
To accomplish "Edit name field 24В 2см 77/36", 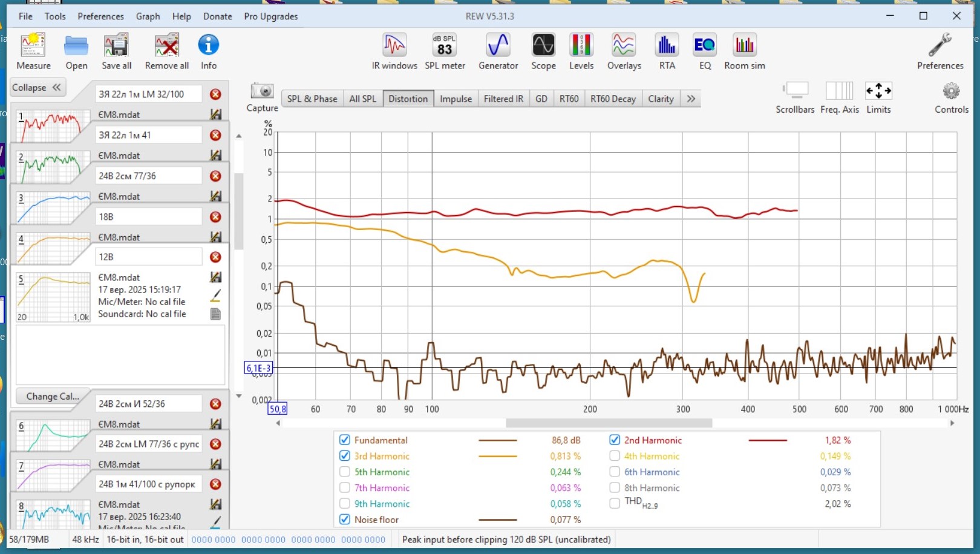I will point(149,176).
